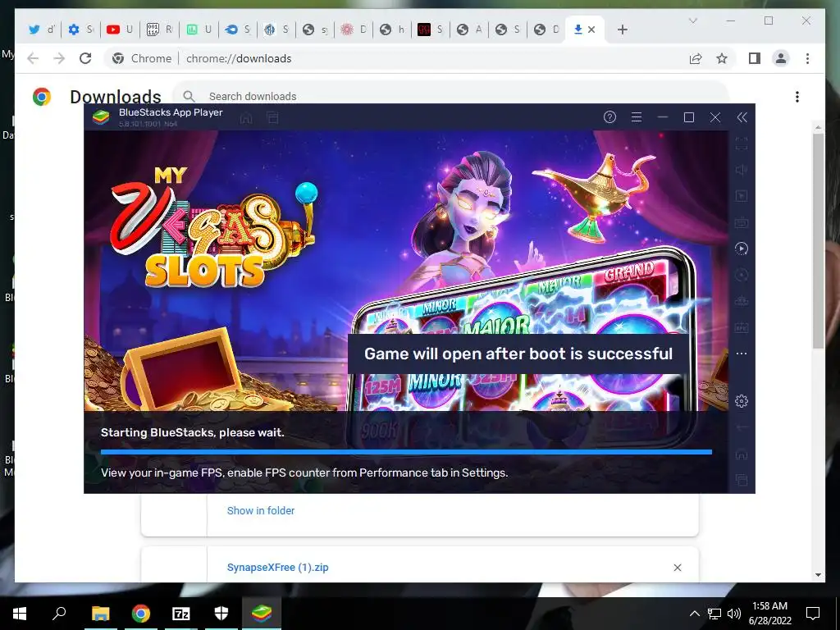Click the cursor lock icon in BlueStacks sidebar
Screen dimensions: 840x630
[742, 196]
